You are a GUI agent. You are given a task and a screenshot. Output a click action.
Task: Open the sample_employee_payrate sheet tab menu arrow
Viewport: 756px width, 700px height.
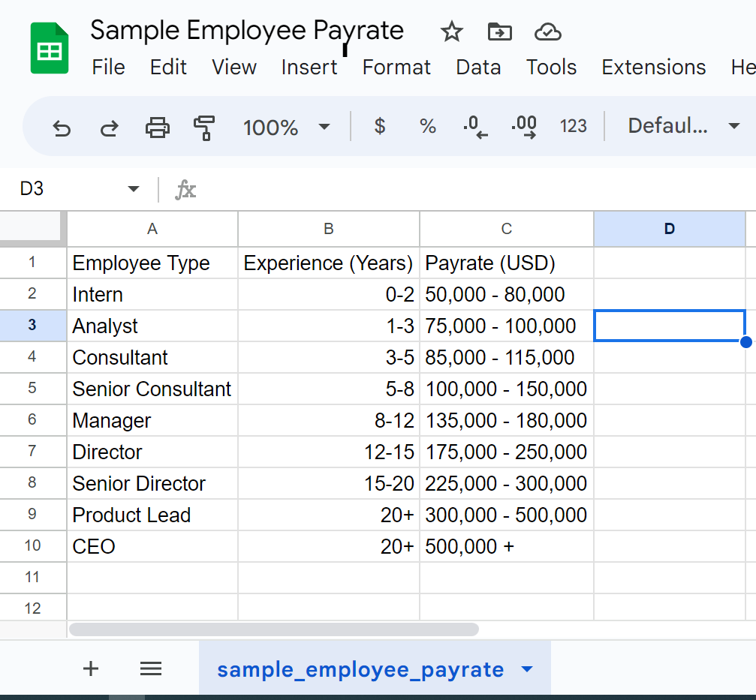pos(526,668)
